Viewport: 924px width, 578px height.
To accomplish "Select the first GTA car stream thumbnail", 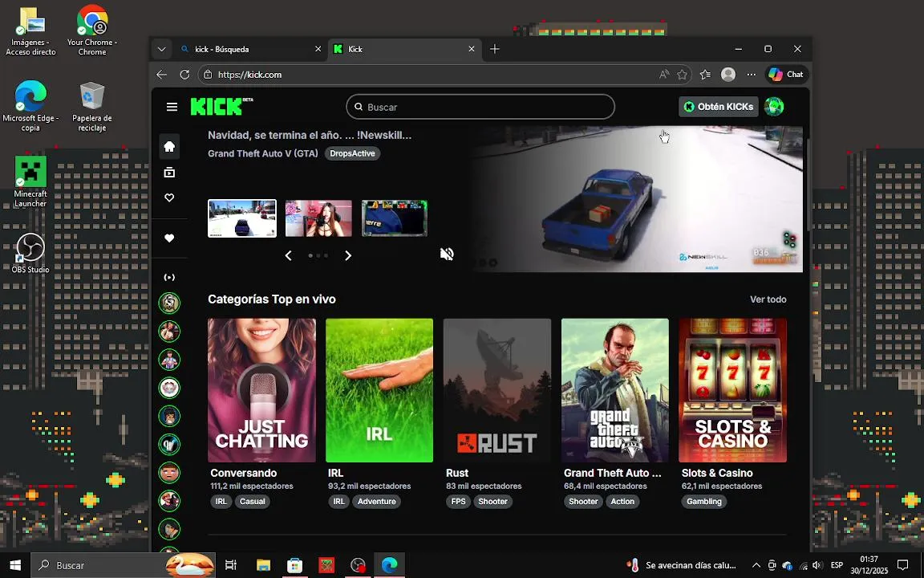I will pos(242,218).
